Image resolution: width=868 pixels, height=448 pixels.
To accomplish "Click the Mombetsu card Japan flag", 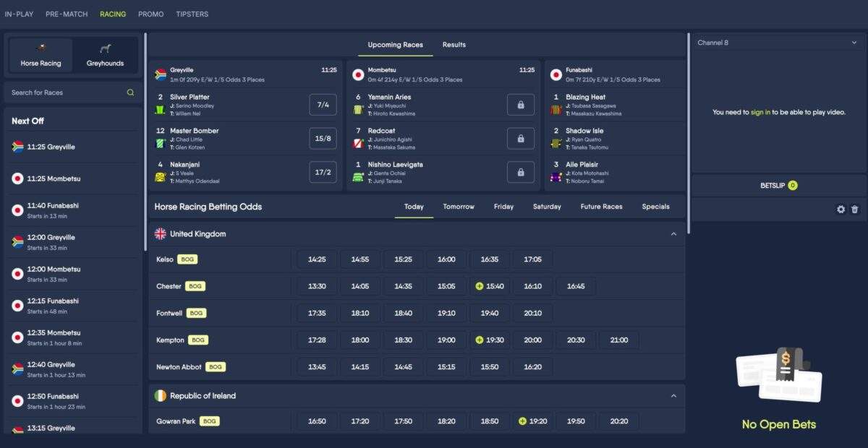I will tap(357, 74).
